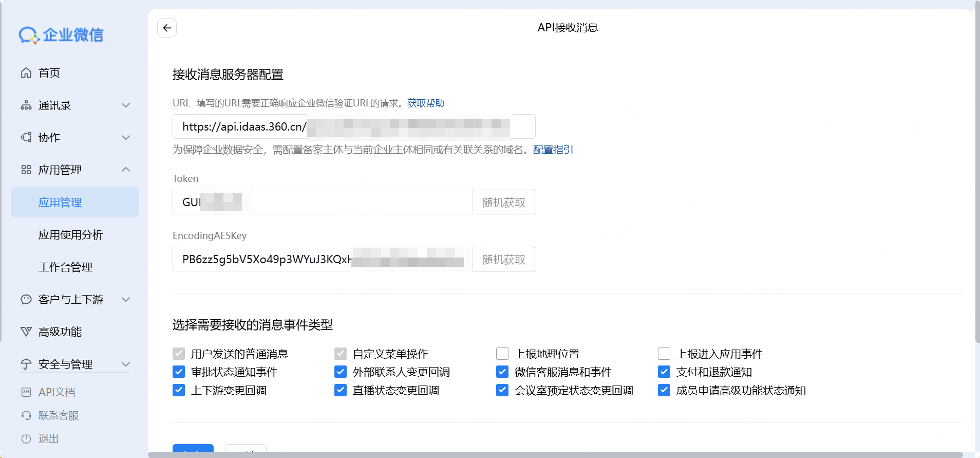Expand the 安全与管理 chevron
The height and width of the screenshot is (458, 980).
[x=126, y=364]
